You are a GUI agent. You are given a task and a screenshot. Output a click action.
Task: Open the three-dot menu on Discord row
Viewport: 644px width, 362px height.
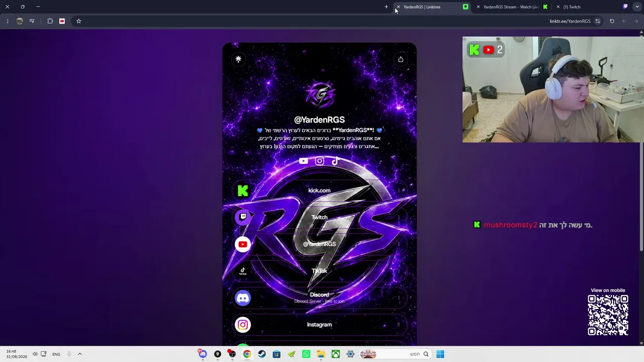point(398,298)
